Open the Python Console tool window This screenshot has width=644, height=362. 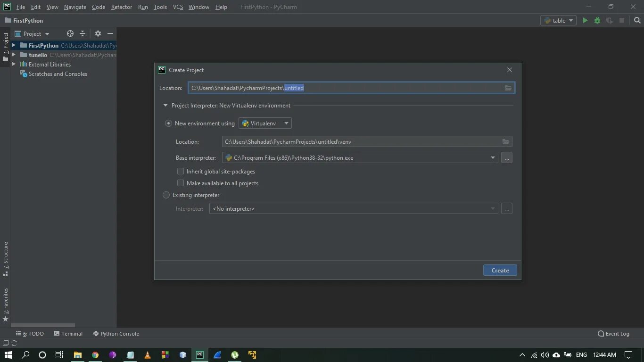[x=116, y=334]
